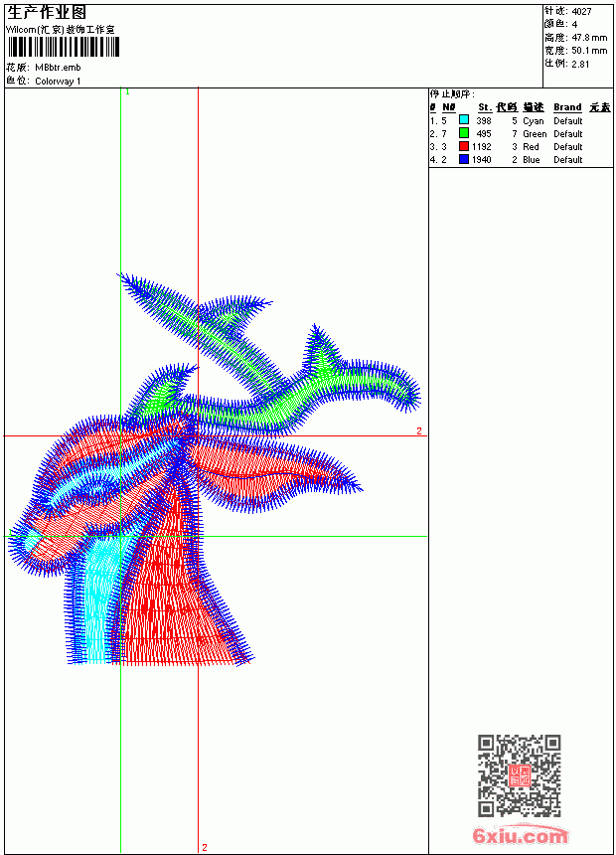Click the barcode under the studio name

tap(64, 48)
